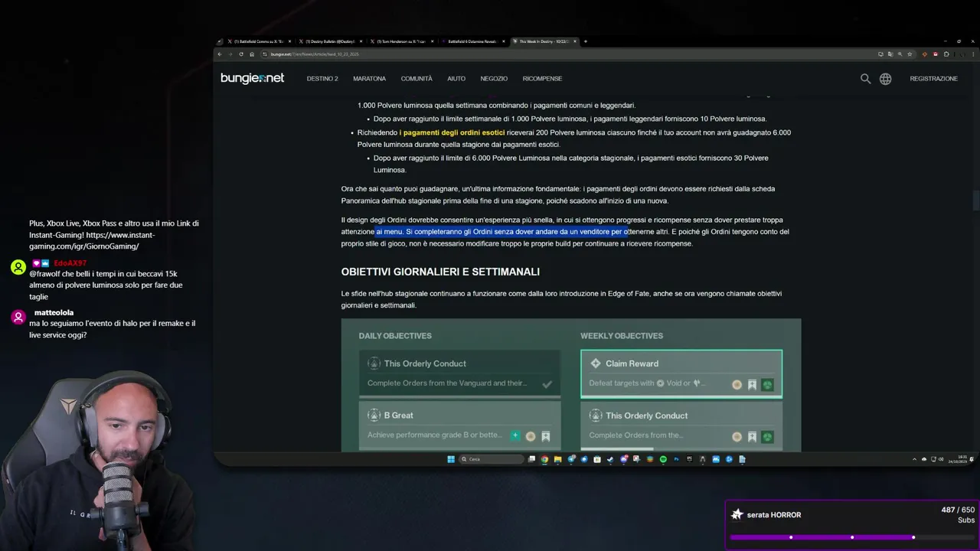Select the weekly This Orderly Conduct card

coord(681,425)
